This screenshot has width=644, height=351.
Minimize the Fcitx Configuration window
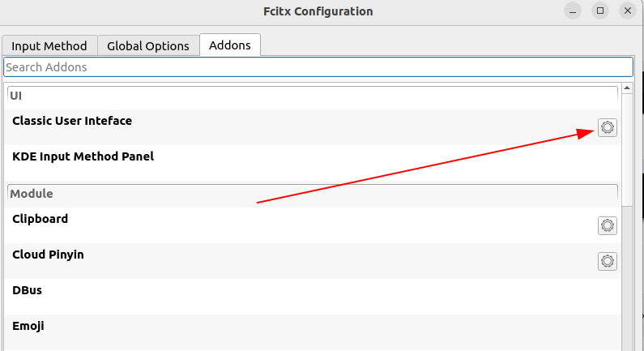[x=573, y=11]
